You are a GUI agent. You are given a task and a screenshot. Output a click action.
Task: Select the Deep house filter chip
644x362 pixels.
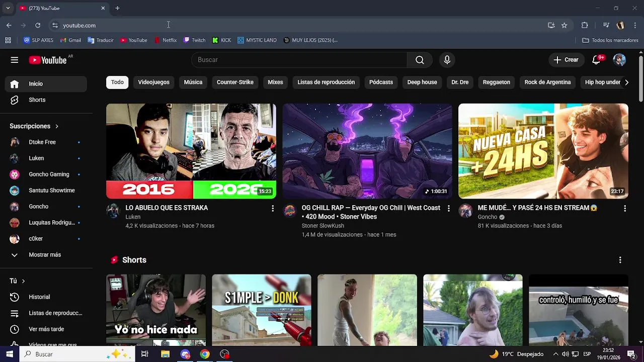(422, 82)
